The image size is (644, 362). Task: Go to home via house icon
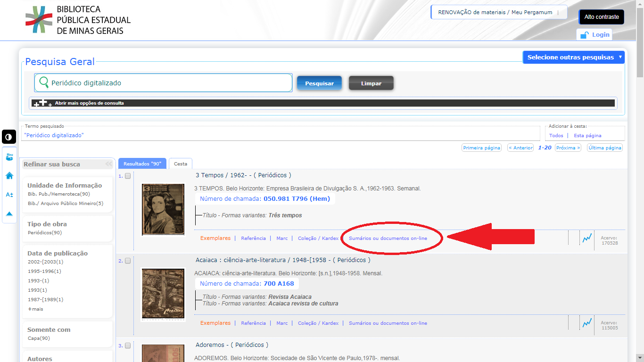pos(9,176)
